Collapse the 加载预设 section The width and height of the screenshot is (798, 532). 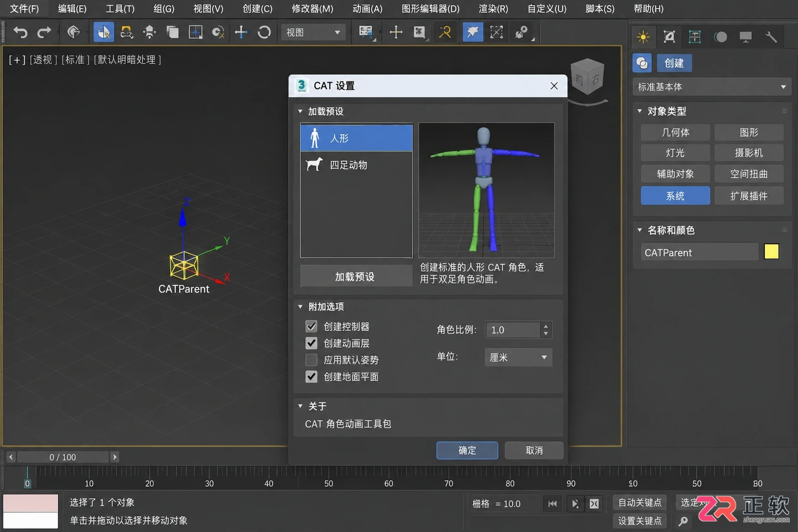[x=300, y=111]
